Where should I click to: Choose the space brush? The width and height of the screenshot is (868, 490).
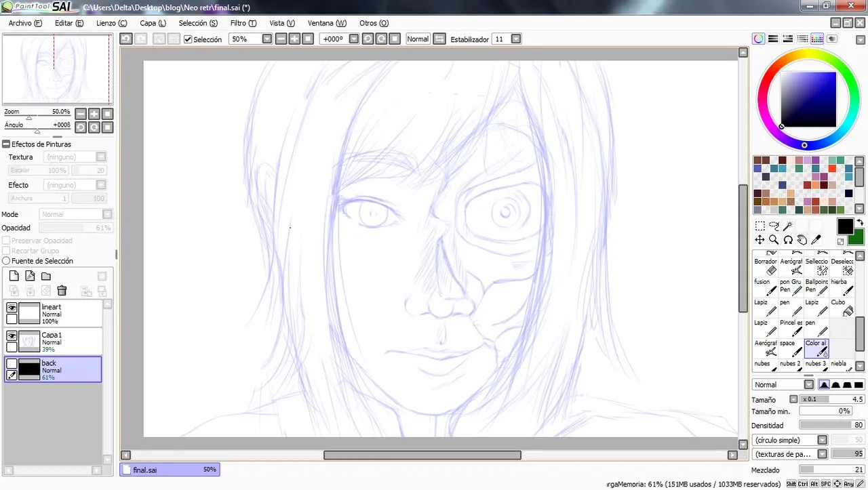click(x=791, y=348)
